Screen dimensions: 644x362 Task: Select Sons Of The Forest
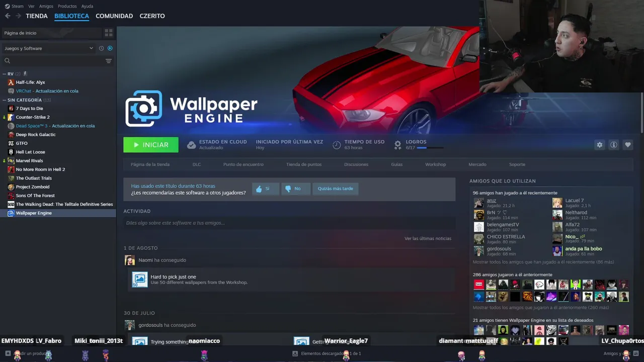[35, 196]
